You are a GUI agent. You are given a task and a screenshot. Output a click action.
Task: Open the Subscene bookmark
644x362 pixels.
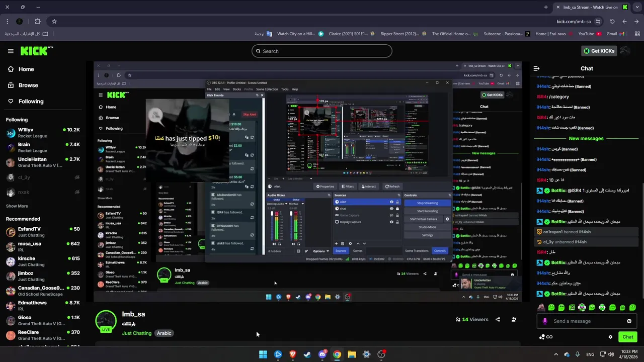coord(507,34)
